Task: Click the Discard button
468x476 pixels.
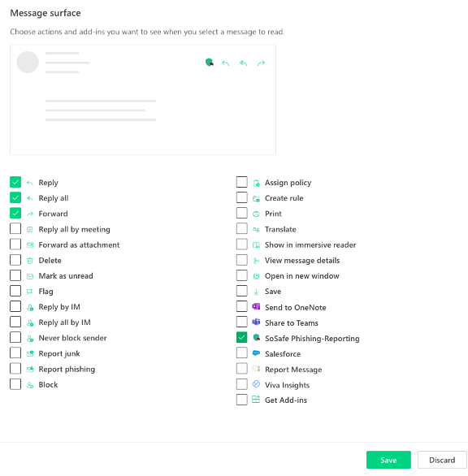Action: pos(442,460)
